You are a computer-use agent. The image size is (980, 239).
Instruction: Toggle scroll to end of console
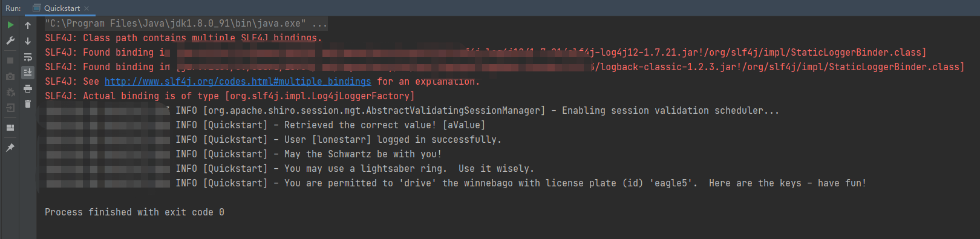[x=28, y=73]
